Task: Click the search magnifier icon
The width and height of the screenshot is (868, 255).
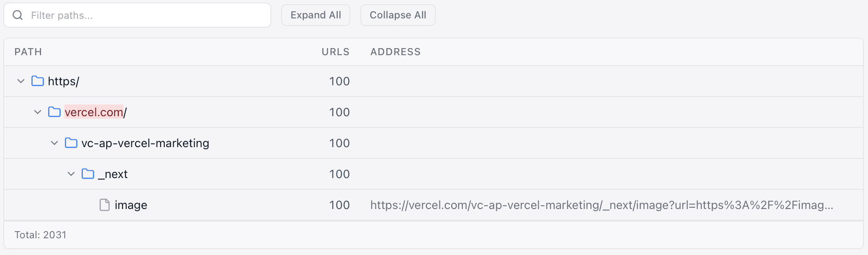Action: tap(18, 15)
